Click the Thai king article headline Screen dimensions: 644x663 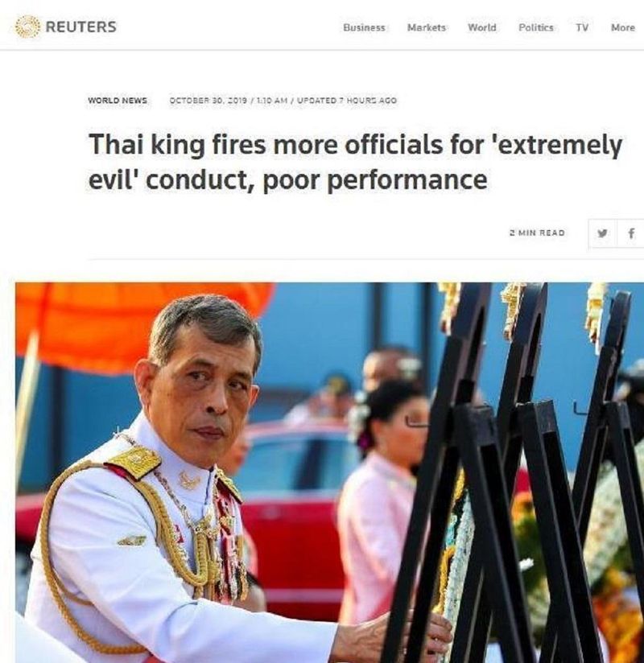[354, 162]
